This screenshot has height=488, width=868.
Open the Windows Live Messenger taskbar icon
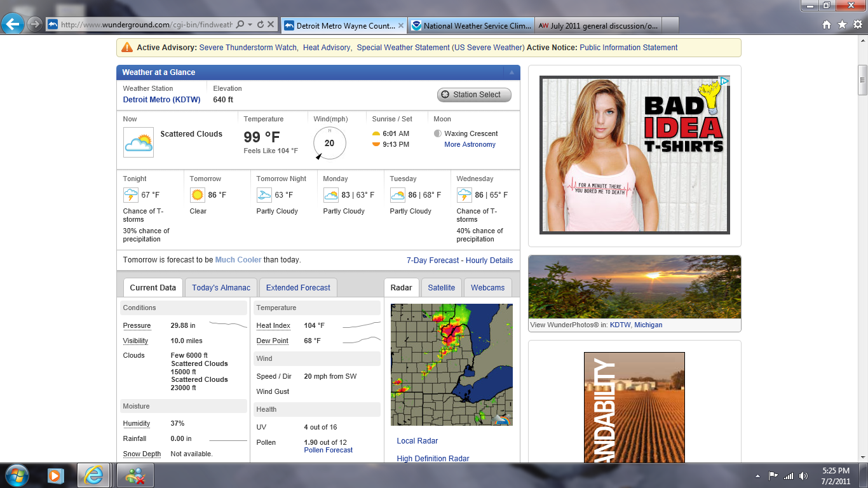click(136, 475)
